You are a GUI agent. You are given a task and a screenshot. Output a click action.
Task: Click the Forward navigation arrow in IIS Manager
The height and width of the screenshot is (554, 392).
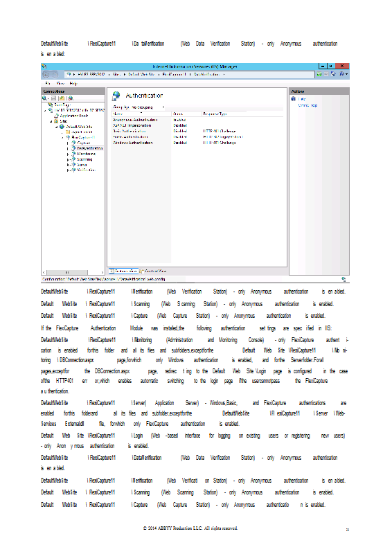point(55,75)
